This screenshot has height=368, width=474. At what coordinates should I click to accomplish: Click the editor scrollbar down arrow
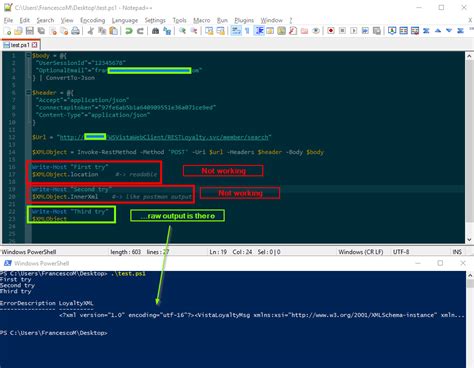click(x=469, y=239)
